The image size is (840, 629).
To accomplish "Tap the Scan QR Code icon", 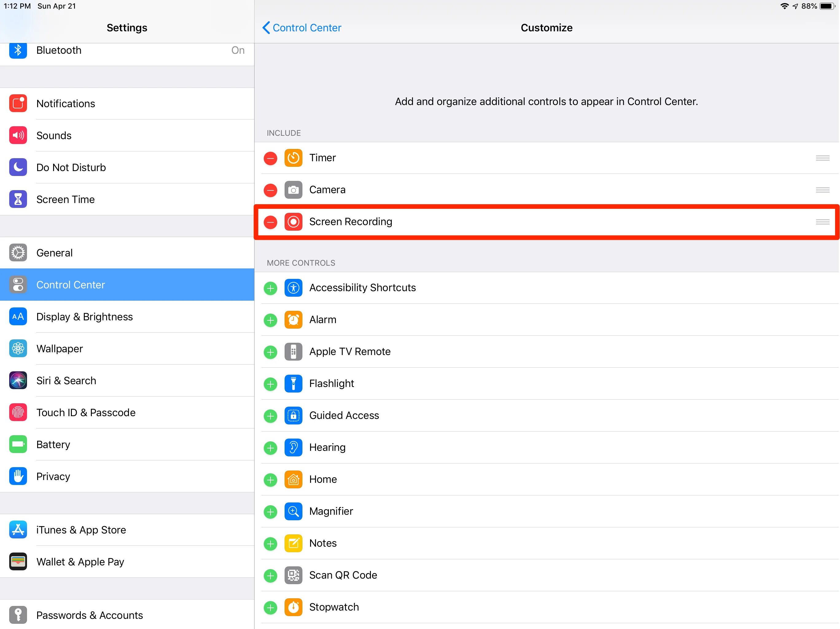I will point(293,575).
